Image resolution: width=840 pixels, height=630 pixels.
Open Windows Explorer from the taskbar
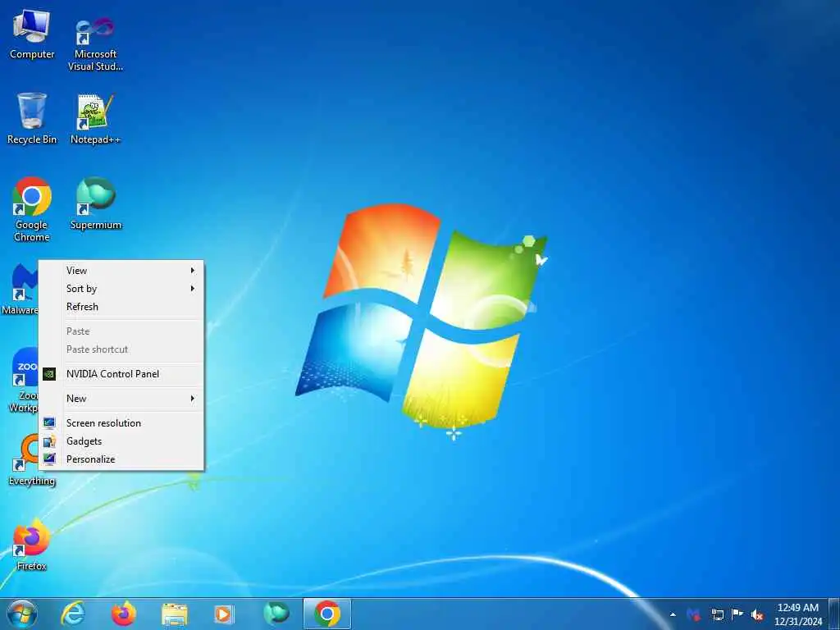[175, 614]
